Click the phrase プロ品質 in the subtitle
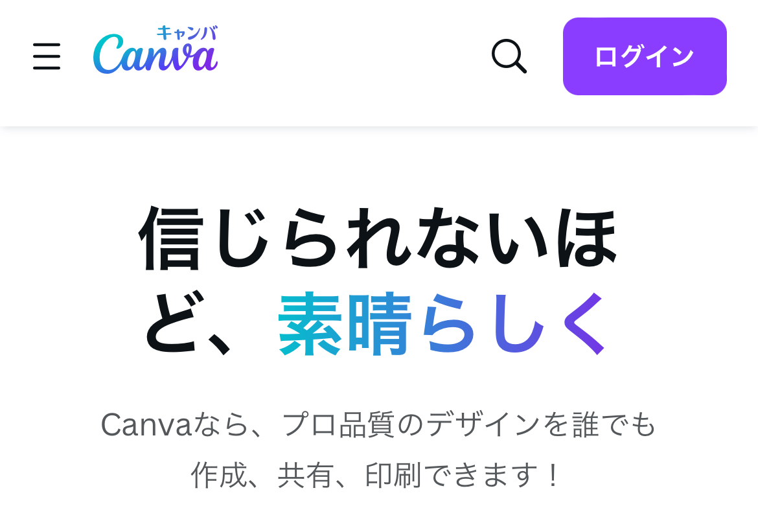 tap(338, 424)
